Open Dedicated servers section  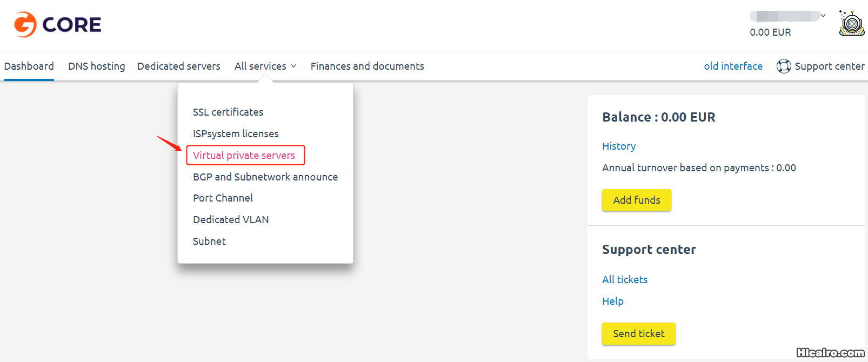pos(179,66)
